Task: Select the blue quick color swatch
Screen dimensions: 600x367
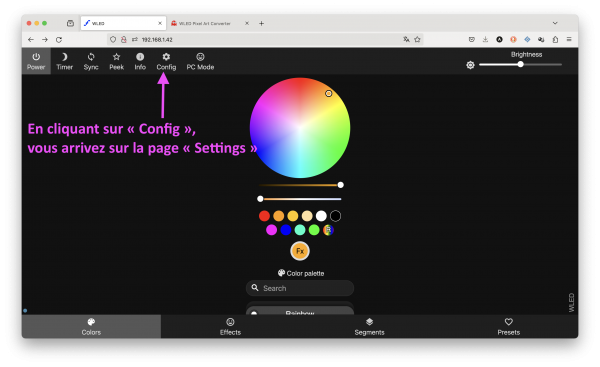Action: pyautogui.click(x=286, y=230)
